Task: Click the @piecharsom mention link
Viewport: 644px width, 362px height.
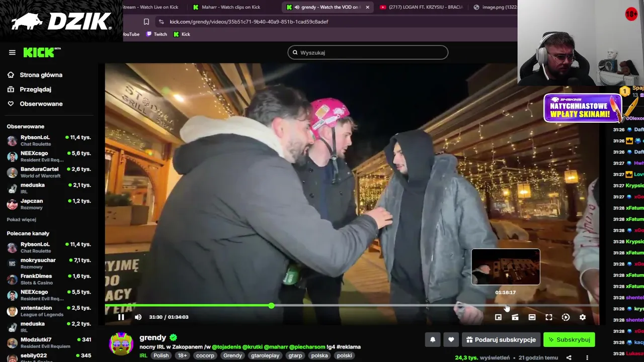Action: 307,347
